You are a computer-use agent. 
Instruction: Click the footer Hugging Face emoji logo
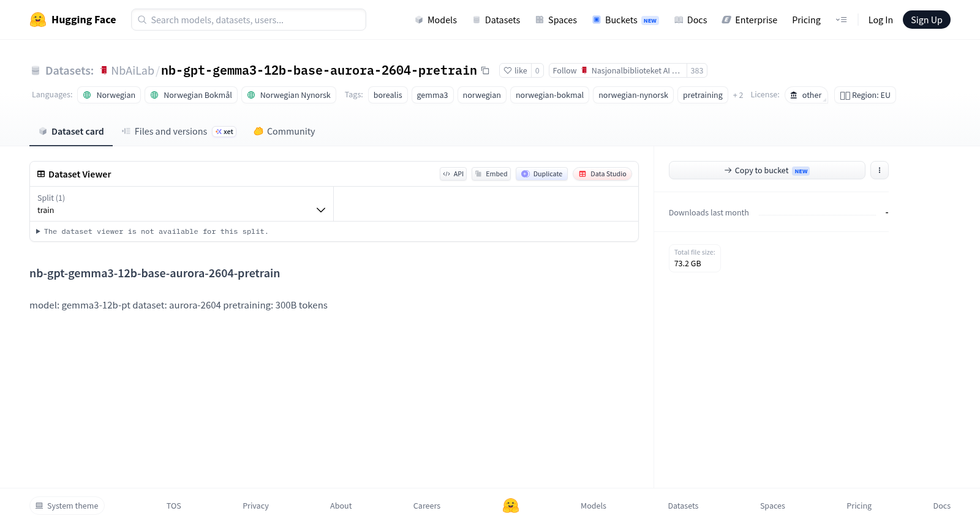click(x=511, y=506)
